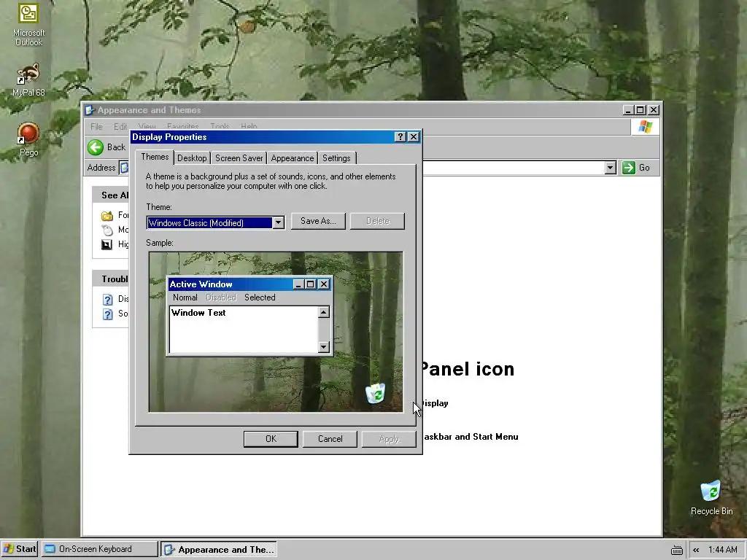Open the Screen Saver tab
Image resolution: width=747 pixels, height=560 pixels.
click(x=239, y=158)
